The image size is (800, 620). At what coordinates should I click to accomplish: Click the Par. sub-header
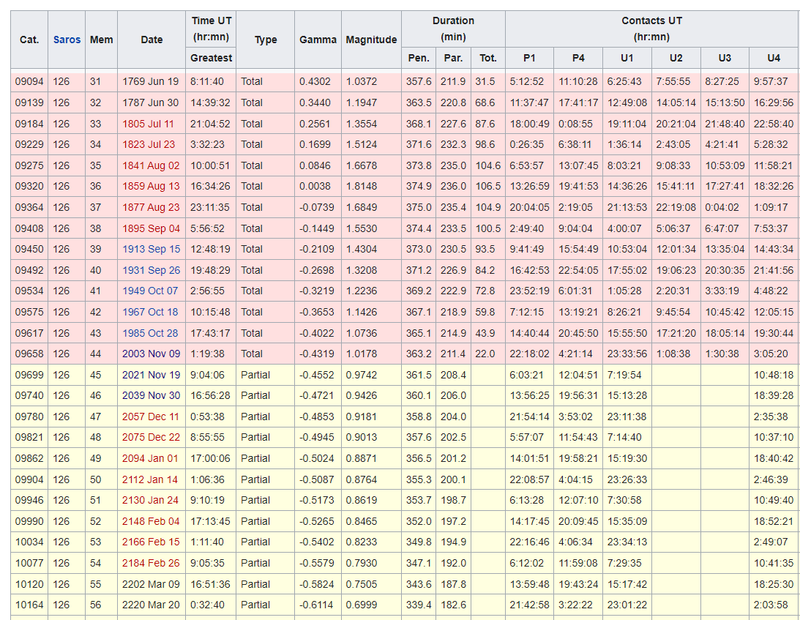454,58
